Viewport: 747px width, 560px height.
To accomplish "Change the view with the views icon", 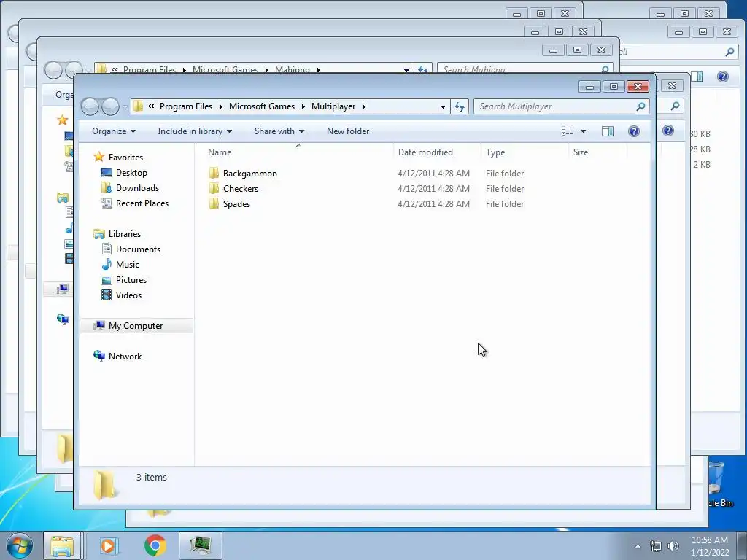I will [x=567, y=131].
